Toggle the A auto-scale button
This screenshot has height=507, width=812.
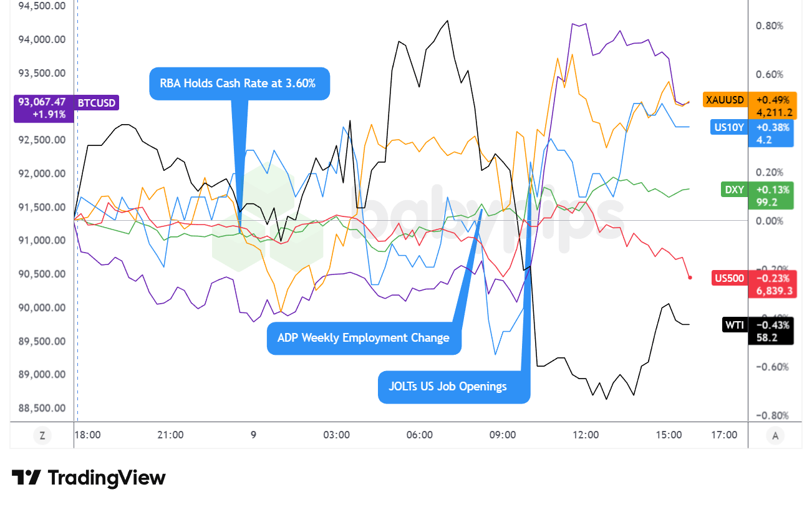pyautogui.click(x=775, y=435)
